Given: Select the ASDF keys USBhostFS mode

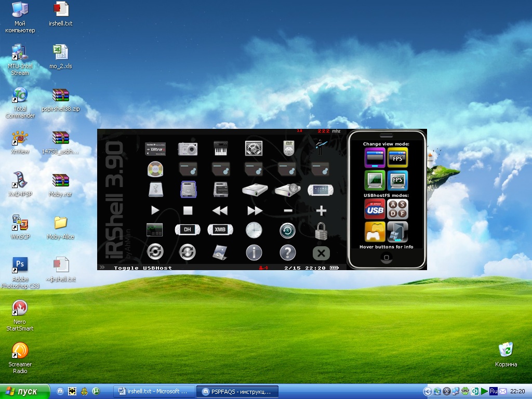Looking at the screenshot, I should tap(397, 209).
